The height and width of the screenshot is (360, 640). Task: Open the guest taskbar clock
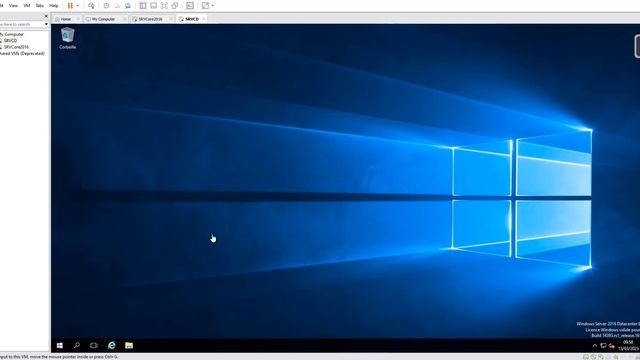[628, 345]
